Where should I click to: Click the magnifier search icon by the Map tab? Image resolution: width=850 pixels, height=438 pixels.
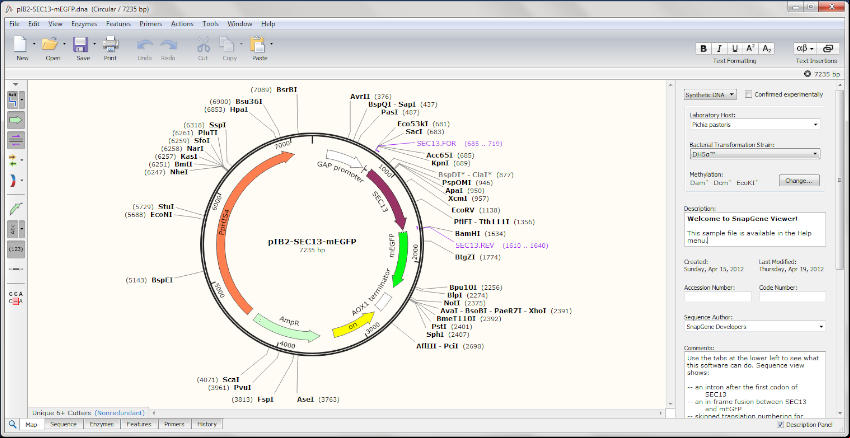pos(12,424)
